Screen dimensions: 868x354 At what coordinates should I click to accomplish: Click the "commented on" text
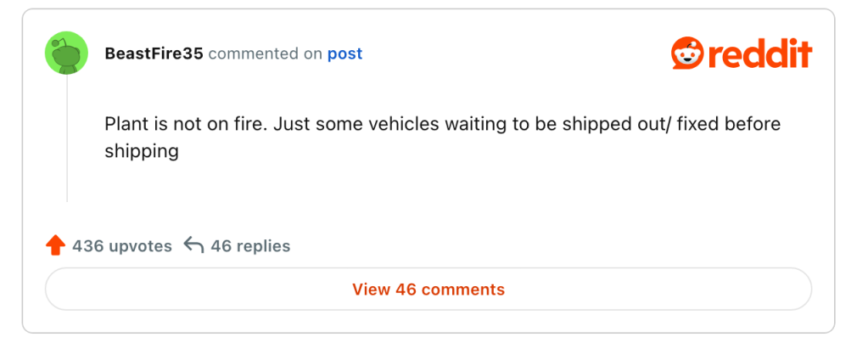pos(265,53)
